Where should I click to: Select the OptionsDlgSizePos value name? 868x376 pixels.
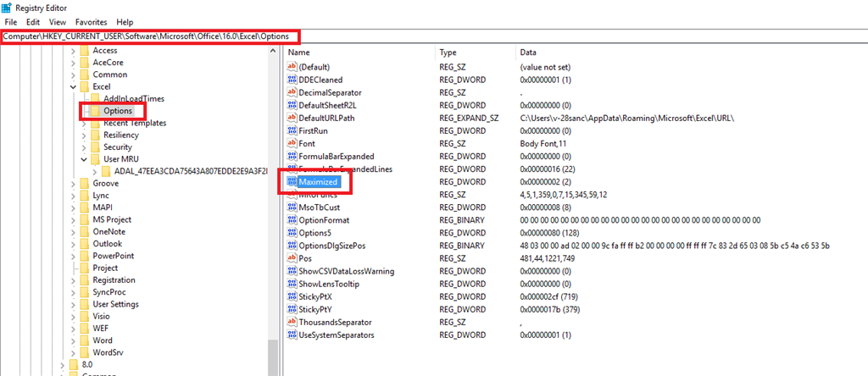tap(332, 246)
